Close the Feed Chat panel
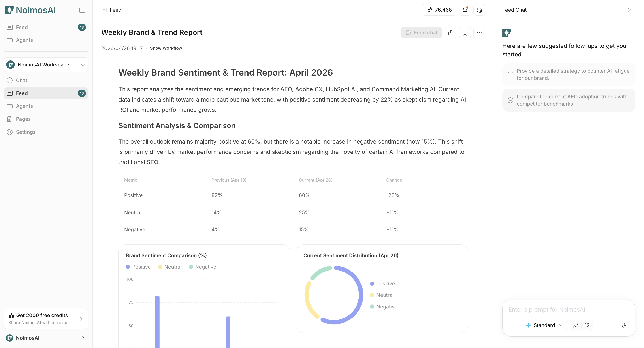This screenshot has height=348, width=644. (629, 10)
